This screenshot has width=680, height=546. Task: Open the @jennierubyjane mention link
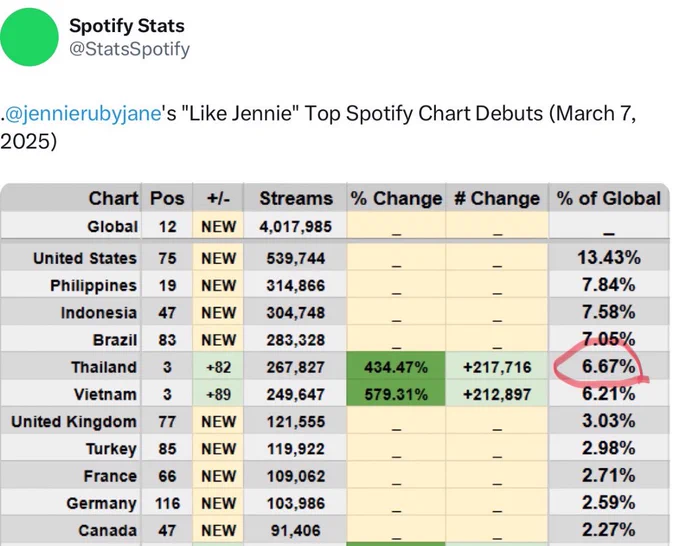pos(82,114)
